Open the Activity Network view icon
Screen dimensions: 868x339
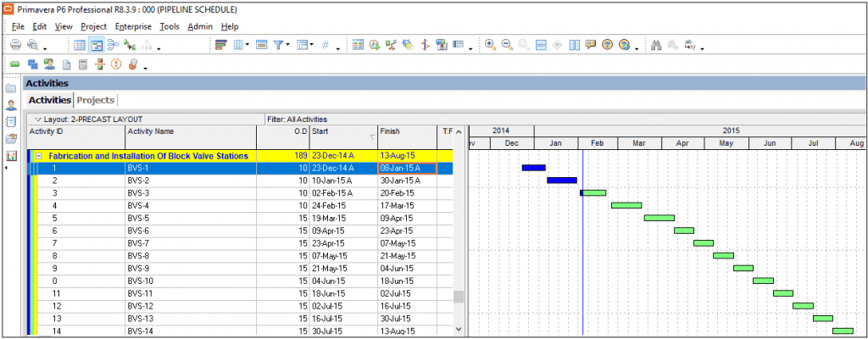[x=113, y=46]
